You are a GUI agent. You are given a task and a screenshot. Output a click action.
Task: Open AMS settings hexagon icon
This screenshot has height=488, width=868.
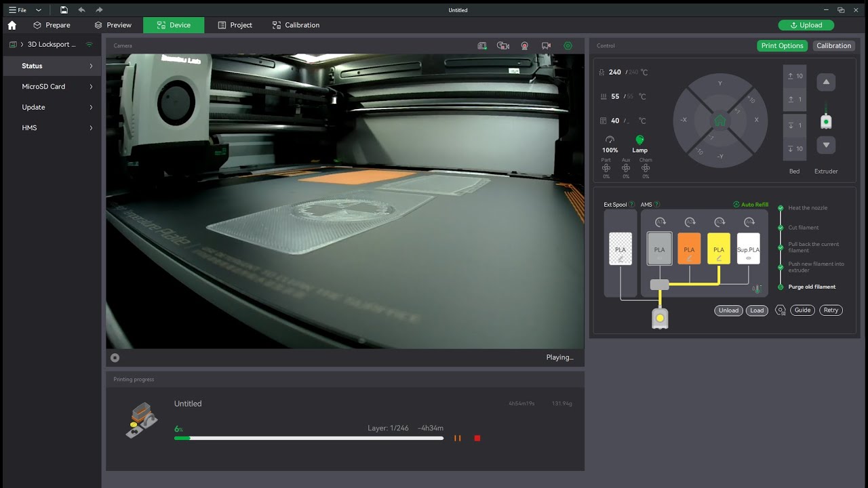tap(781, 310)
